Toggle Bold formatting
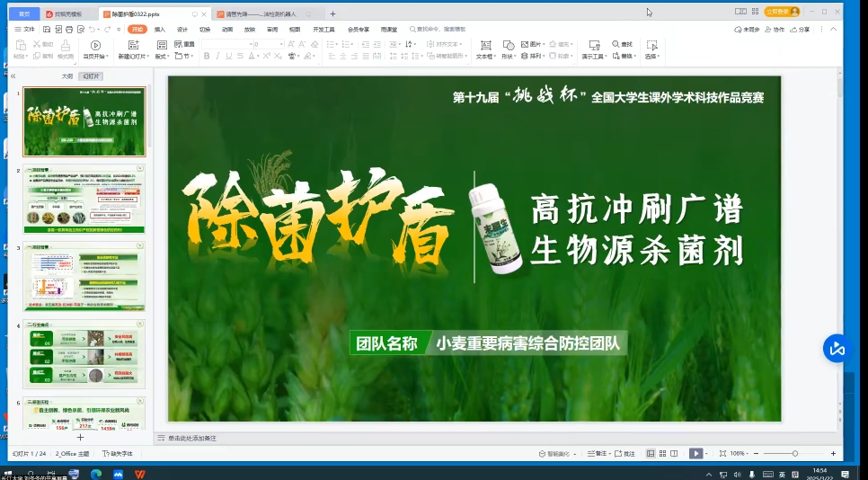Image resolution: width=868 pixels, height=480 pixels. (x=206, y=56)
